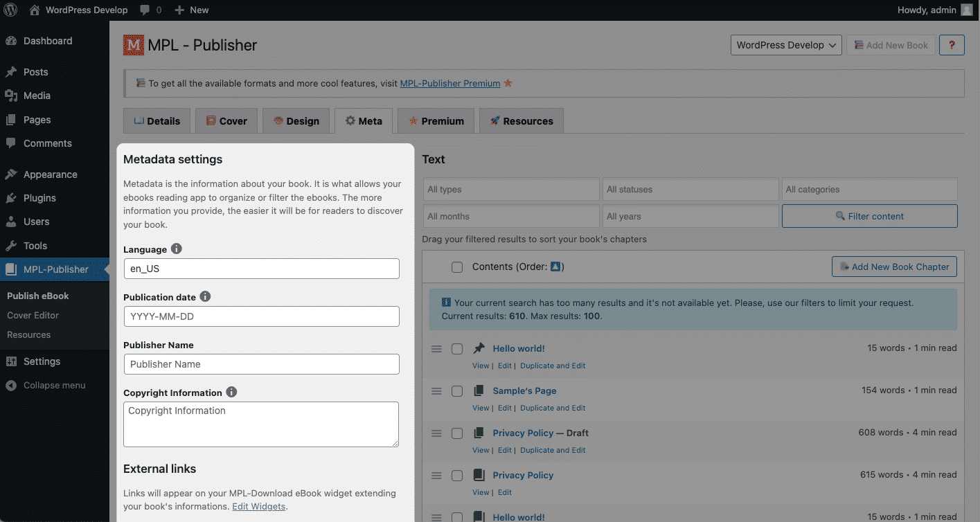980x522 pixels.
Task: Switch to the Design tab
Action: [296, 120]
